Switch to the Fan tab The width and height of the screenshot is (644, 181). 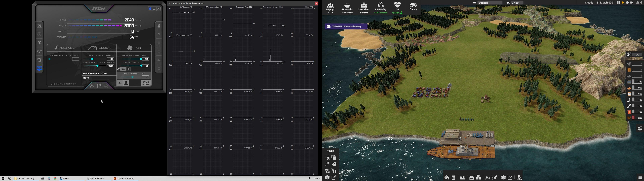click(134, 48)
